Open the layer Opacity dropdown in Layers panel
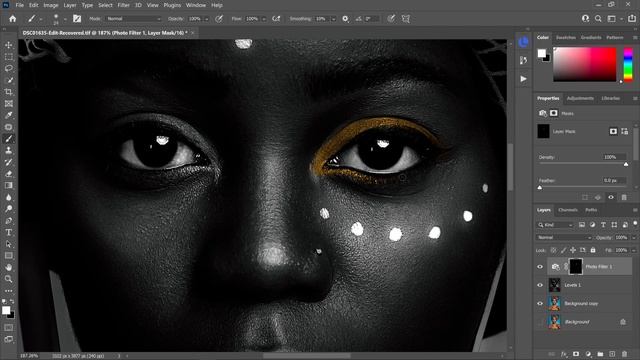The image size is (640, 360). coord(633,238)
